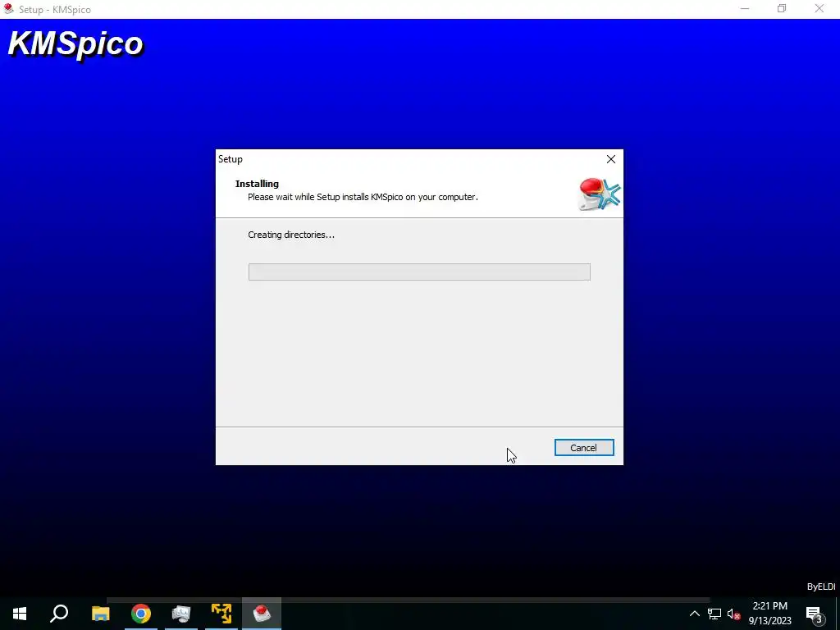Open the yellow network tool taskbar icon

[x=221, y=614]
